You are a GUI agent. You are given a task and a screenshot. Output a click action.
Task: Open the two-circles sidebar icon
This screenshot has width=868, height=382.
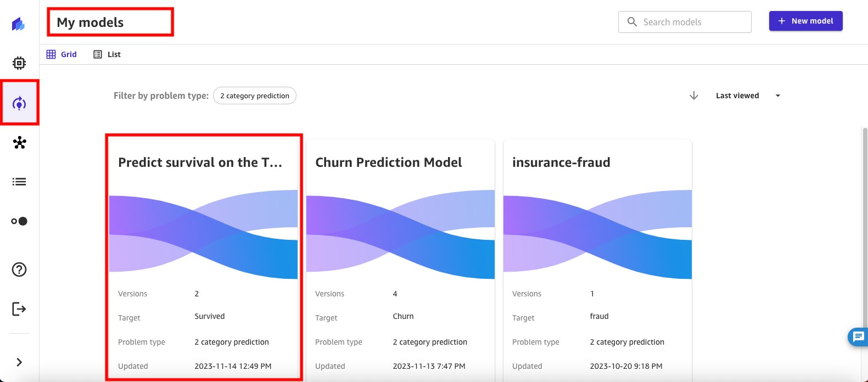point(19,221)
